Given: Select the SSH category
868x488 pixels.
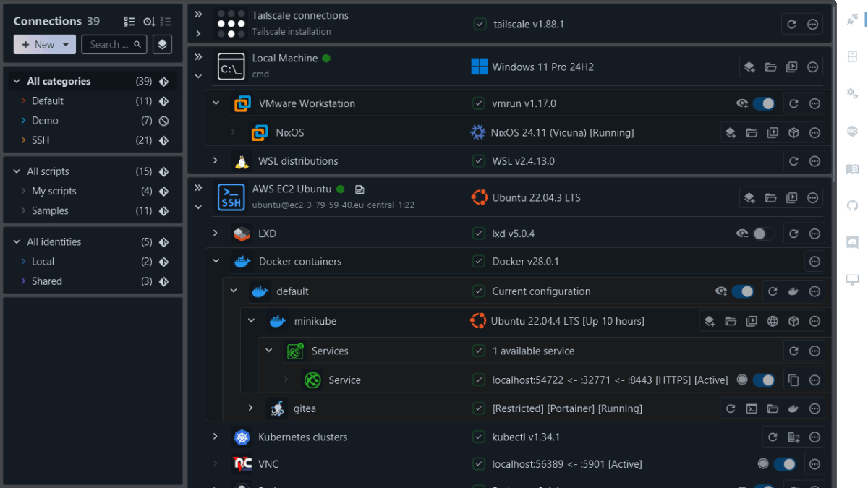Looking at the screenshot, I should pos(93,140).
